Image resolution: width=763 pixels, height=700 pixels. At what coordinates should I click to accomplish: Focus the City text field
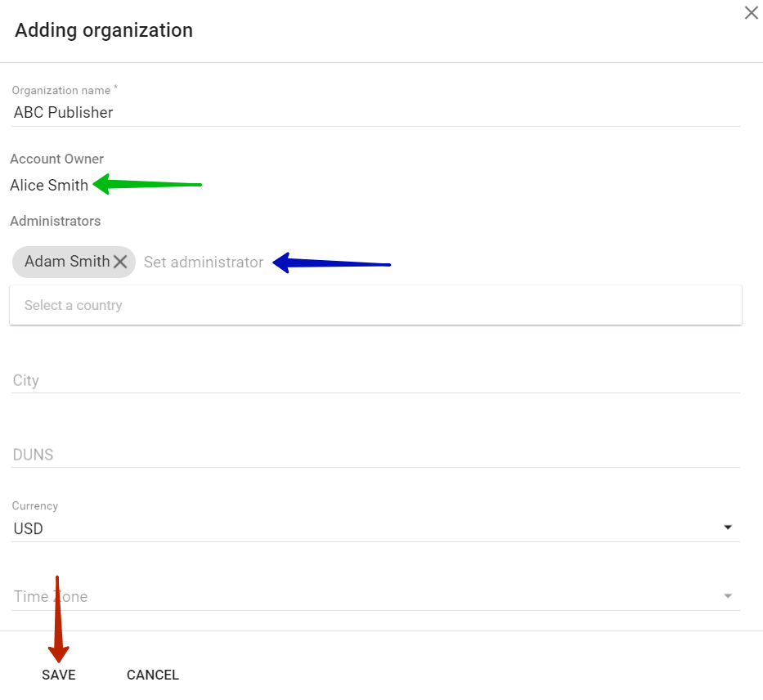[x=375, y=380]
